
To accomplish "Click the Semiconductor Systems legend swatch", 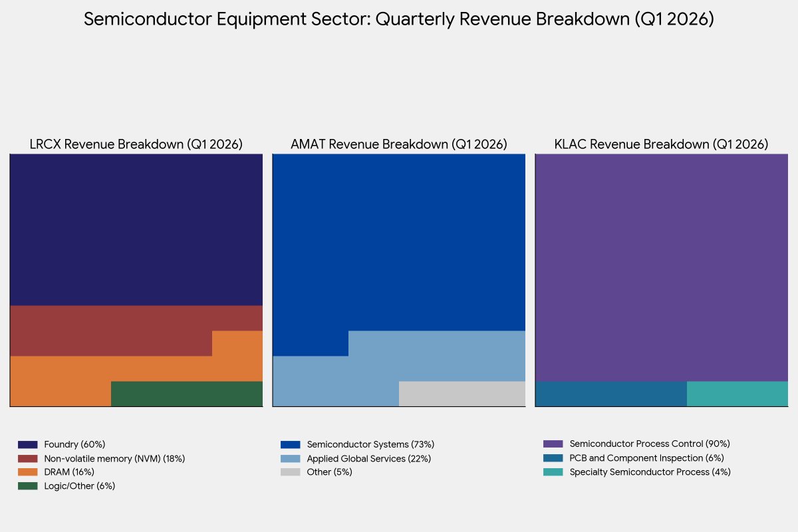I will point(291,444).
